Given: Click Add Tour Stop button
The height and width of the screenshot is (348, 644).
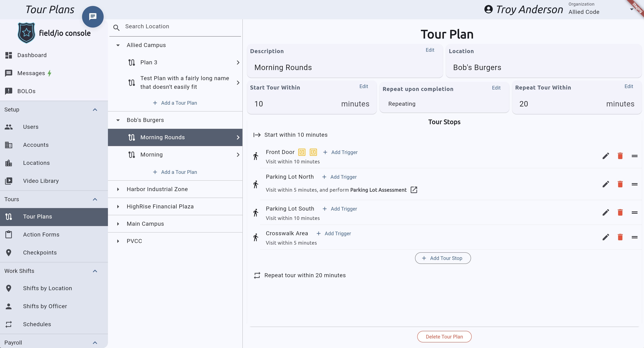Looking at the screenshot, I should click(x=443, y=258).
